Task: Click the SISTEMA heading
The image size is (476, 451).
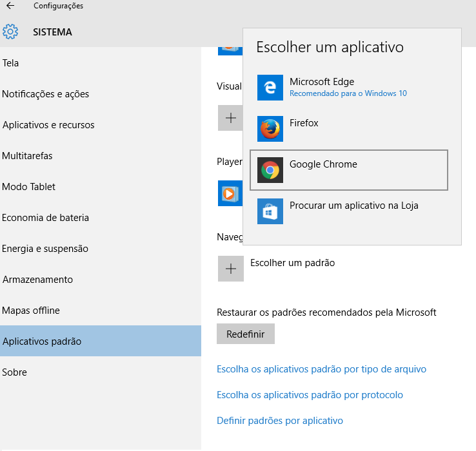Action: click(x=52, y=32)
